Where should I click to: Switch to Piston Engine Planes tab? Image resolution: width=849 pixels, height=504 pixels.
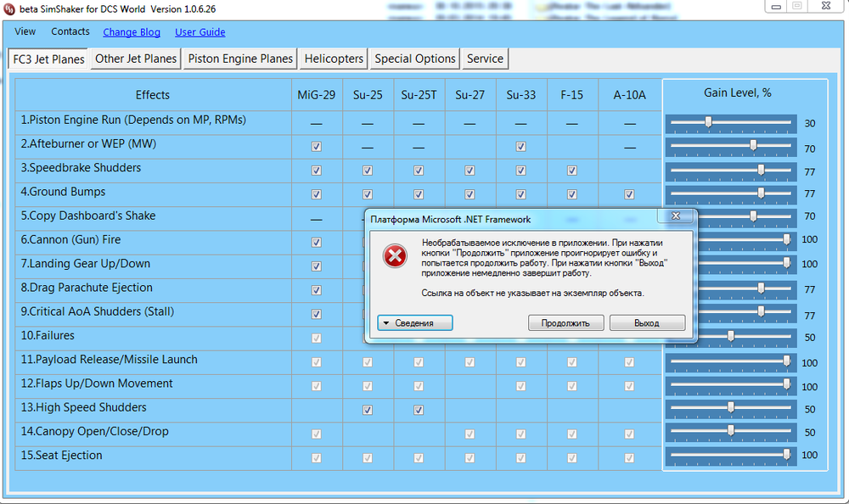point(240,59)
